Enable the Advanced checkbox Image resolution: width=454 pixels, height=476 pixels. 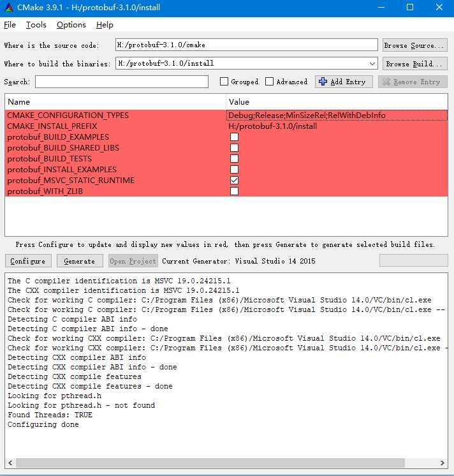click(269, 82)
